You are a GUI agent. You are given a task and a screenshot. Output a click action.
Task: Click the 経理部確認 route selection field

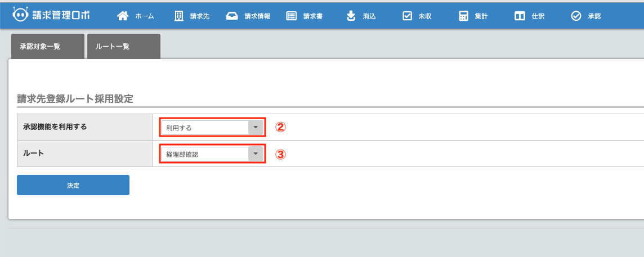pyautogui.click(x=205, y=154)
